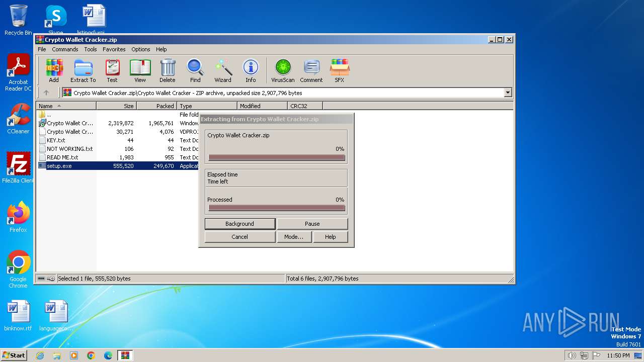The height and width of the screenshot is (362, 644).
Task: Click Chrome taskbar icon
Action: [x=91, y=355]
